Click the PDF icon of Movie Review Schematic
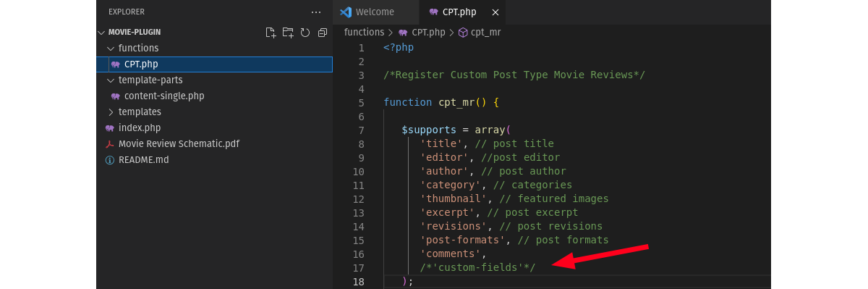Viewport: 868px width, 289px height. [x=110, y=144]
